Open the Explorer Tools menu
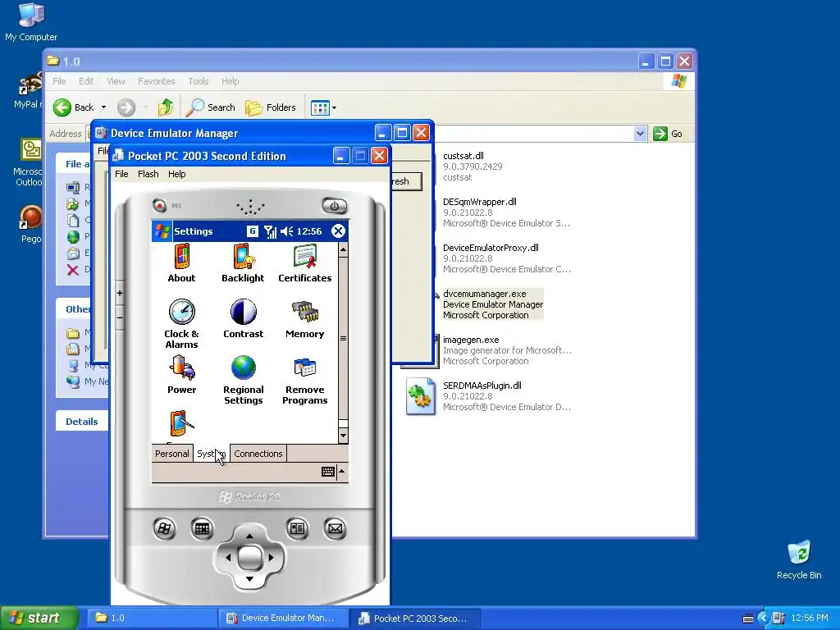Screen dimensions: 840x630 [199, 81]
